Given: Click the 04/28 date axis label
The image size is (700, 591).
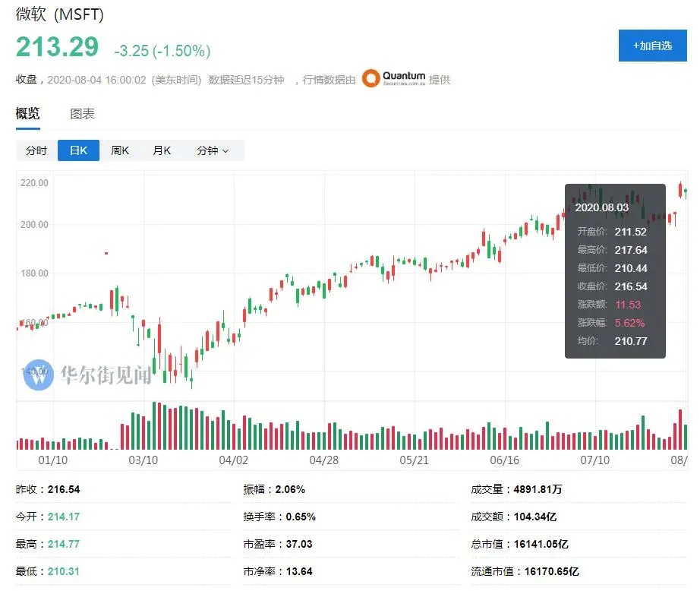Looking at the screenshot, I should 323,460.
